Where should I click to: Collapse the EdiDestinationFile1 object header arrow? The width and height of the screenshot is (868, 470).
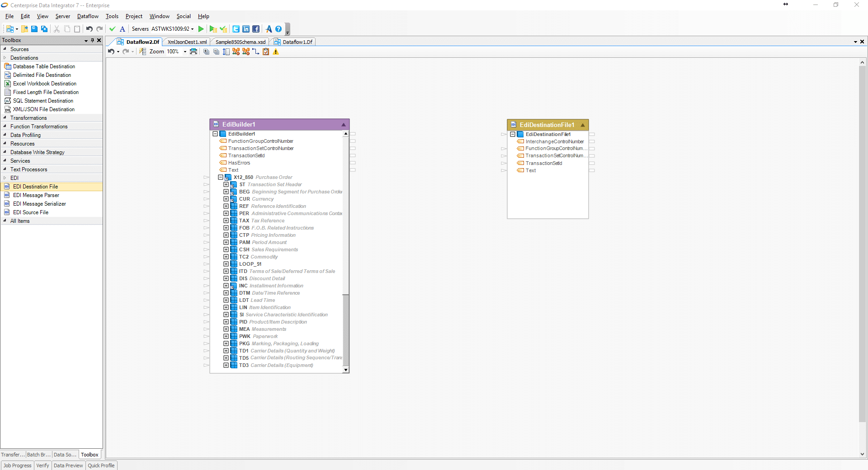click(x=583, y=125)
